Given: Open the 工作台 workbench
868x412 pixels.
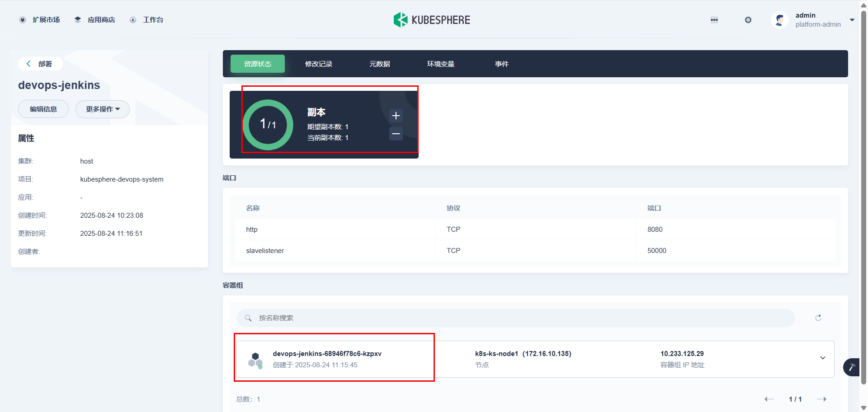Looking at the screenshot, I should (x=146, y=20).
